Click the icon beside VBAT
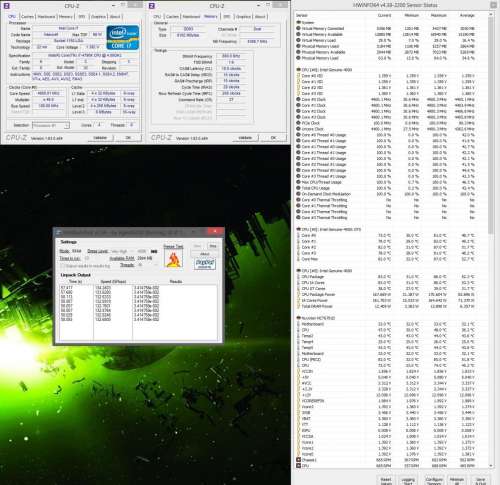The image size is (500, 485). (298, 419)
